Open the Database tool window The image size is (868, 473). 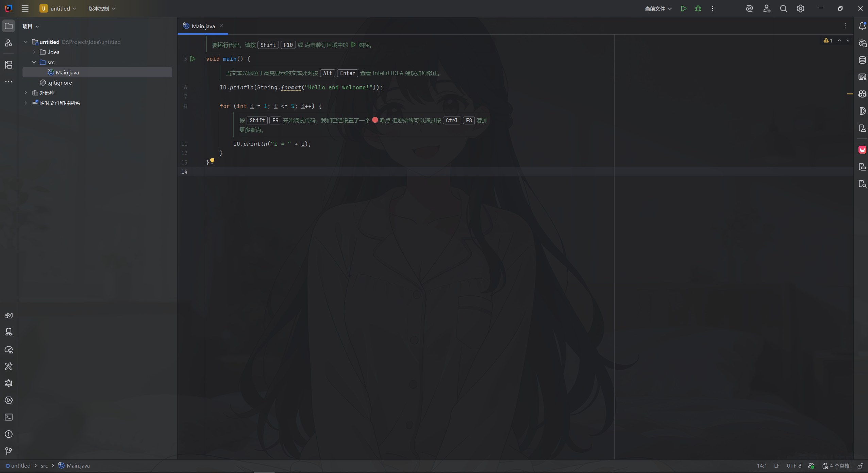pyautogui.click(x=862, y=60)
